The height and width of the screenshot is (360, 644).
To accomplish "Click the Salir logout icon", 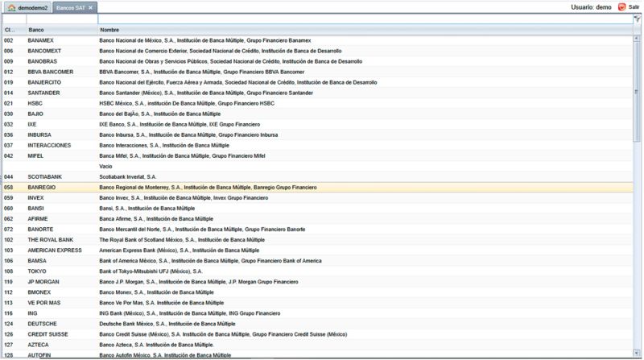I will tap(621, 7).
